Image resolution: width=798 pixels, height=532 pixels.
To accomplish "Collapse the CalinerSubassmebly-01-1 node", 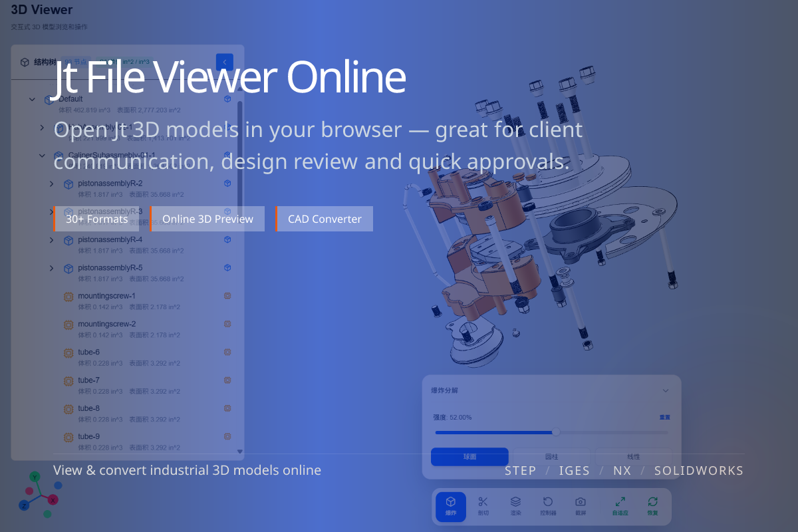I will click(42, 156).
